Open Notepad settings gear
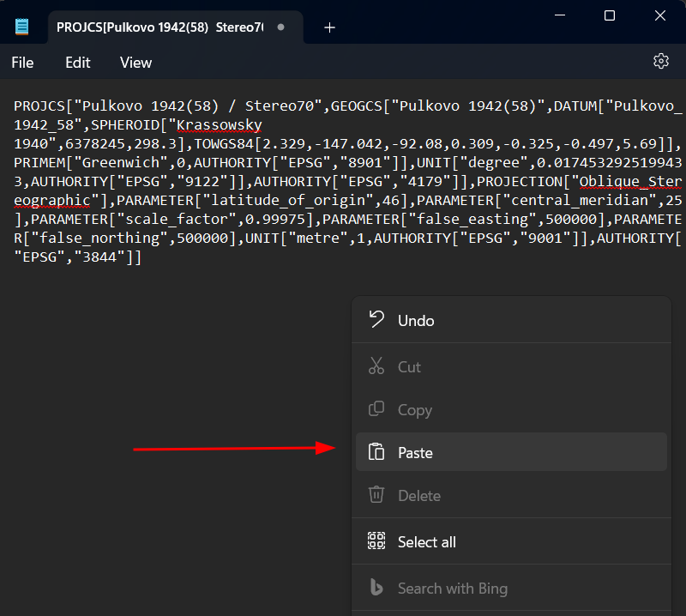Screen dimensions: 686x616 (660, 61)
